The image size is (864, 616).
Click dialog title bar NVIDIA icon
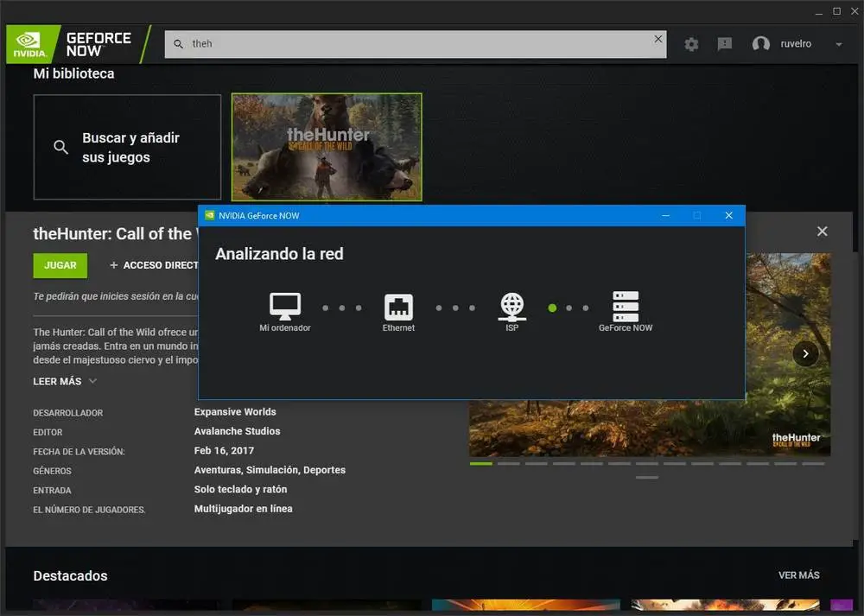click(209, 215)
